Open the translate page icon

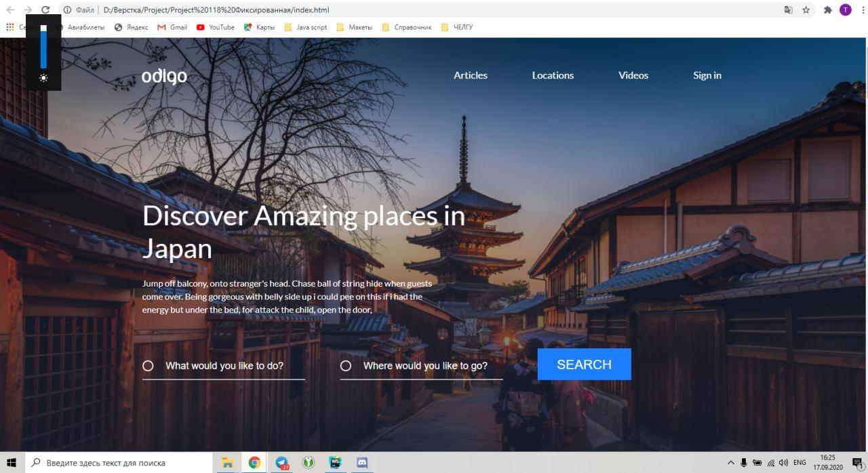pos(788,9)
